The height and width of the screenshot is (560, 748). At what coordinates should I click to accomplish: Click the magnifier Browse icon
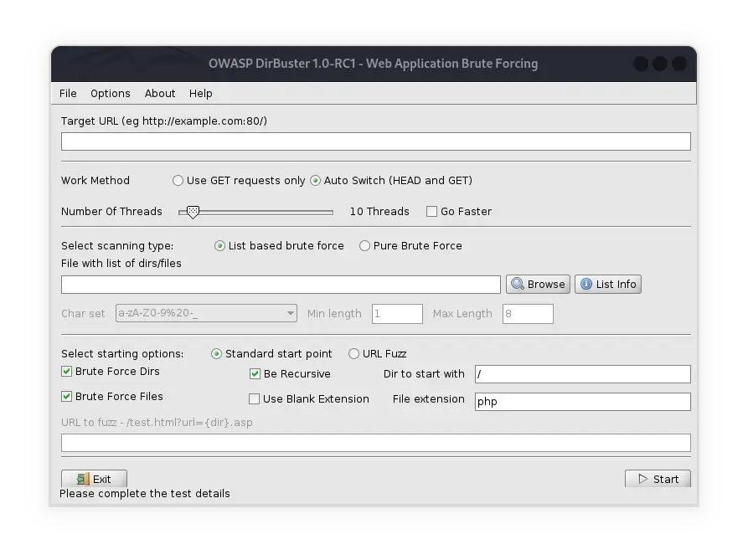click(x=517, y=285)
